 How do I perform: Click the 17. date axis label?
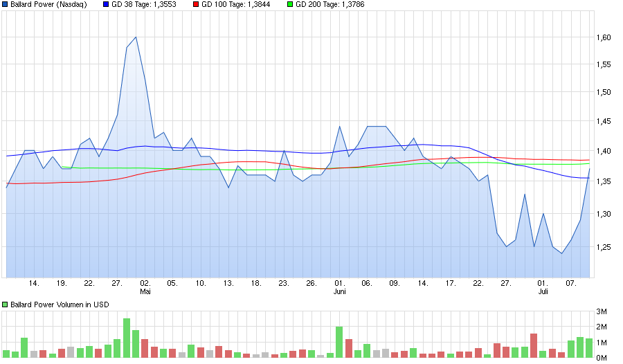coord(451,284)
